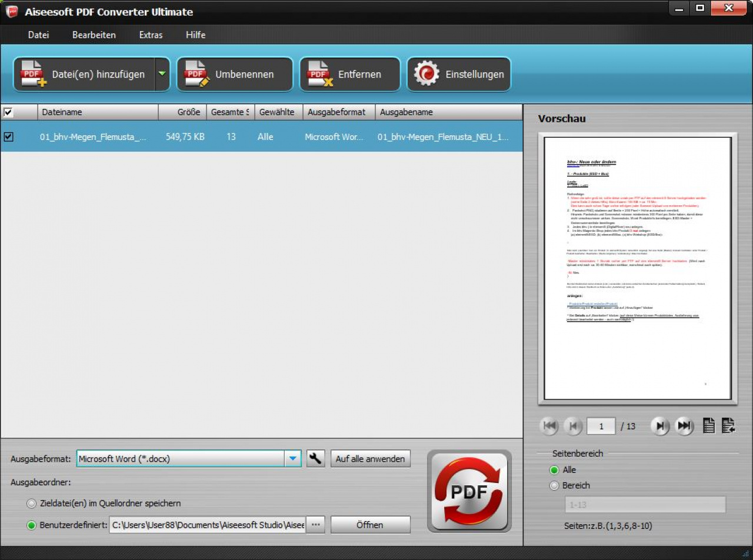
Task: Open the add-files dropdown arrow
Action: pyautogui.click(x=162, y=74)
